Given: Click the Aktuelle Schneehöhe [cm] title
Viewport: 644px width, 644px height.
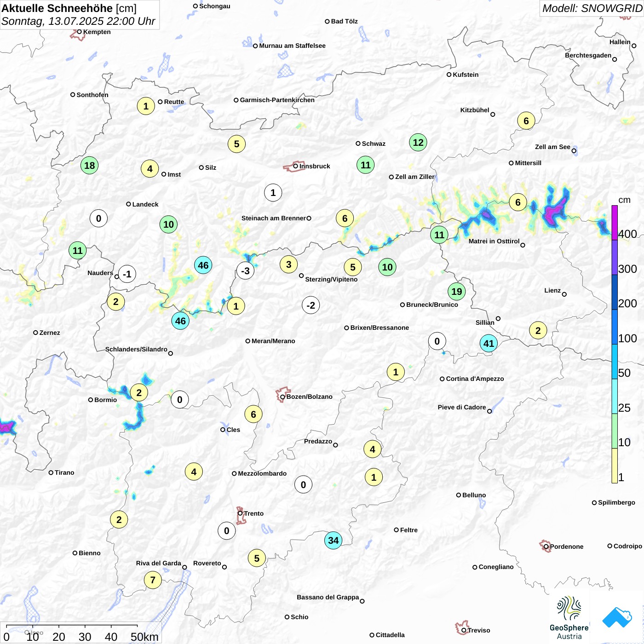Looking at the screenshot, I should coord(69,8).
